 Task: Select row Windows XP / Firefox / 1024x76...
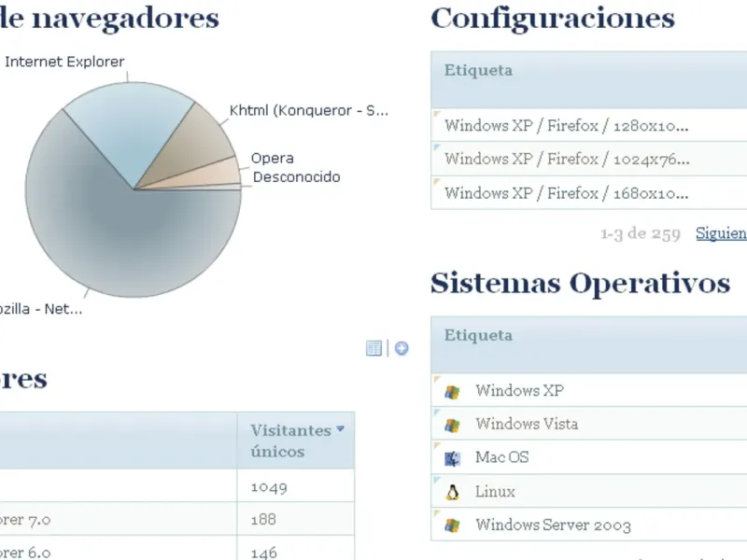(589, 159)
